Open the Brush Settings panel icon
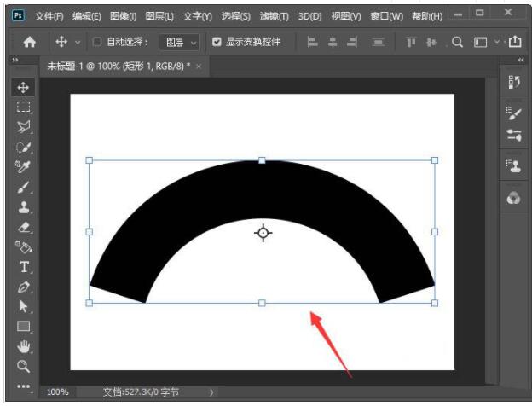Image resolution: width=532 pixels, height=406 pixels. [x=514, y=113]
